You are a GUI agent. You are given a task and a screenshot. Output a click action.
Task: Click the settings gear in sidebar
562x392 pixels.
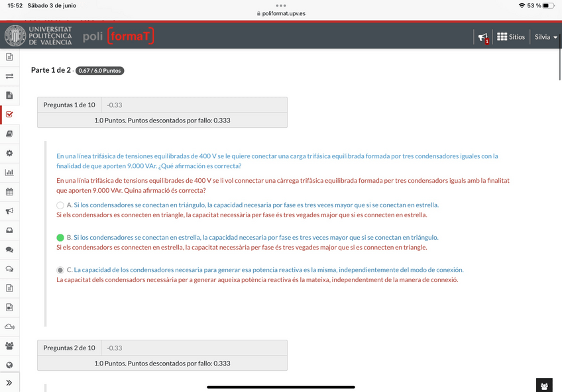pos(9,153)
